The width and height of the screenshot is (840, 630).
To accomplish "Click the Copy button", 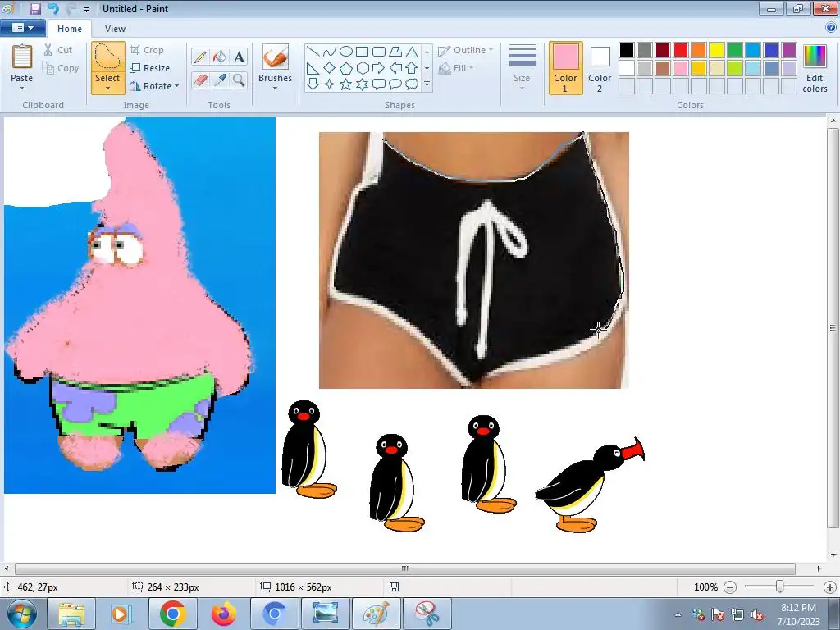I will (61, 68).
